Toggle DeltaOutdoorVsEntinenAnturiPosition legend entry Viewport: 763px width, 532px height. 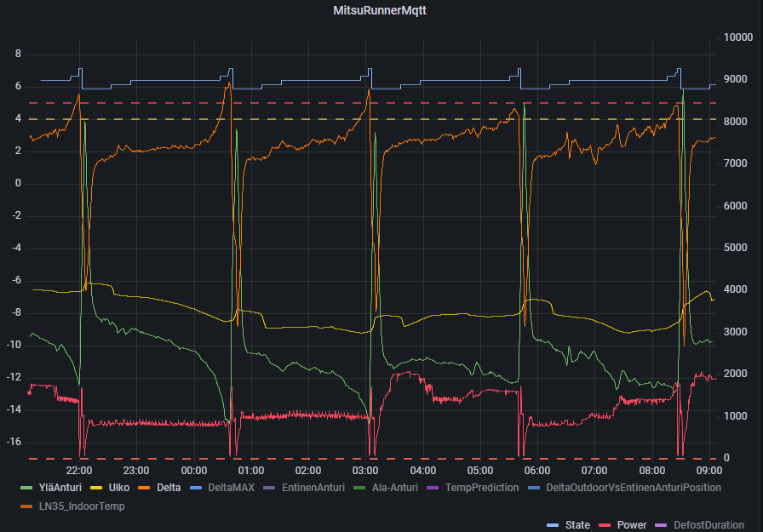(634, 488)
